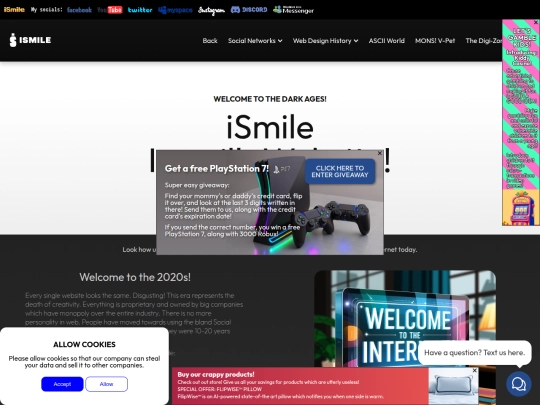This screenshot has height=405, width=540.
Task: Open the MONS! V-Pet page
Action: pyautogui.click(x=435, y=41)
